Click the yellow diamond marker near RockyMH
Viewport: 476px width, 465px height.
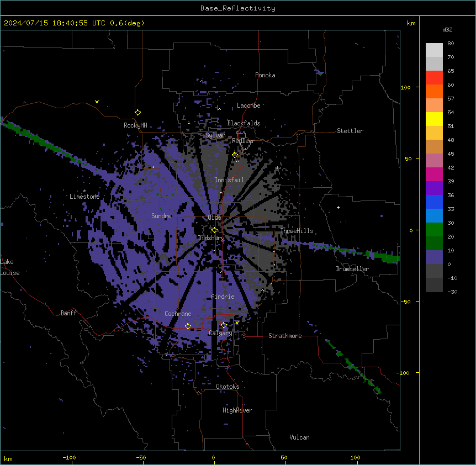(137, 113)
